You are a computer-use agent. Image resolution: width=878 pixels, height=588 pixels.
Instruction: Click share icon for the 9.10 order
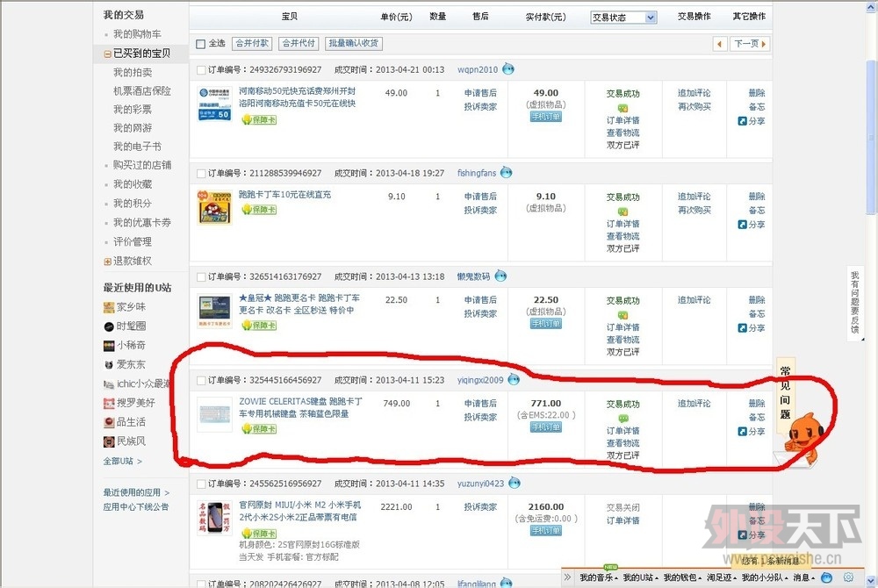click(x=742, y=225)
